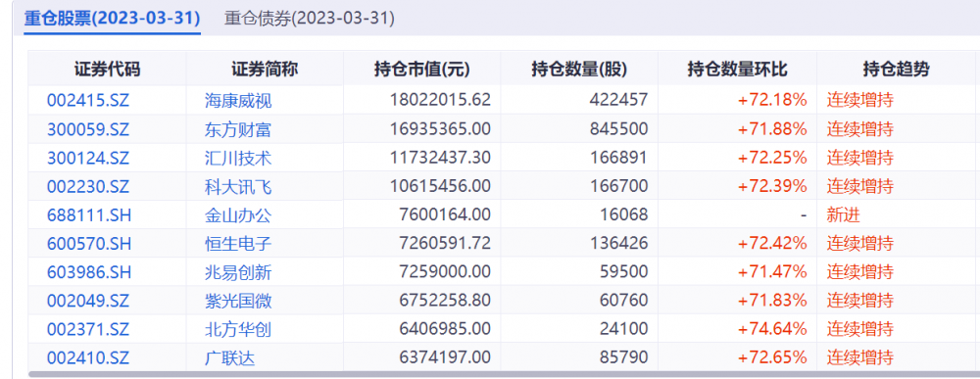
Task: Switch to 重仓债券(2023-03-31) tab
Action: click(x=310, y=18)
